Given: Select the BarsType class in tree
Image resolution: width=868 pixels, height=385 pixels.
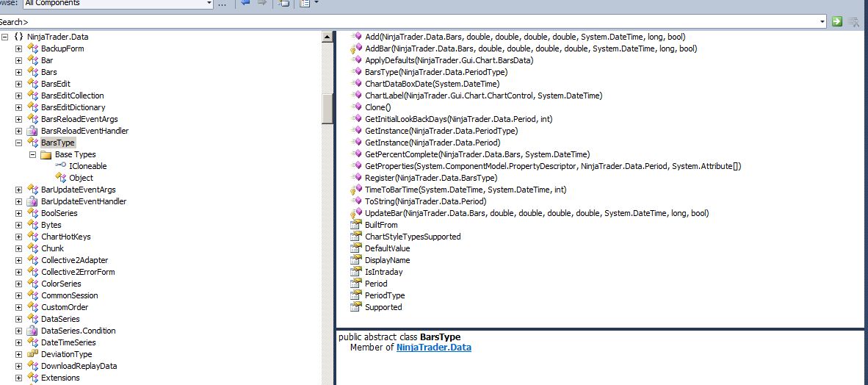Looking at the screenshot, I should click(57, 143).
